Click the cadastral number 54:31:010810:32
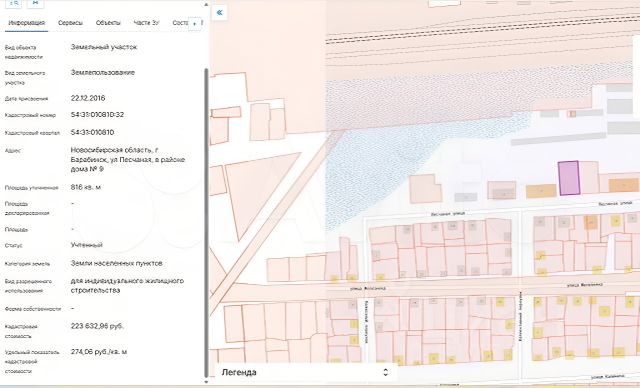The width and height of the screenshot is (640, 388). point(98,115)
